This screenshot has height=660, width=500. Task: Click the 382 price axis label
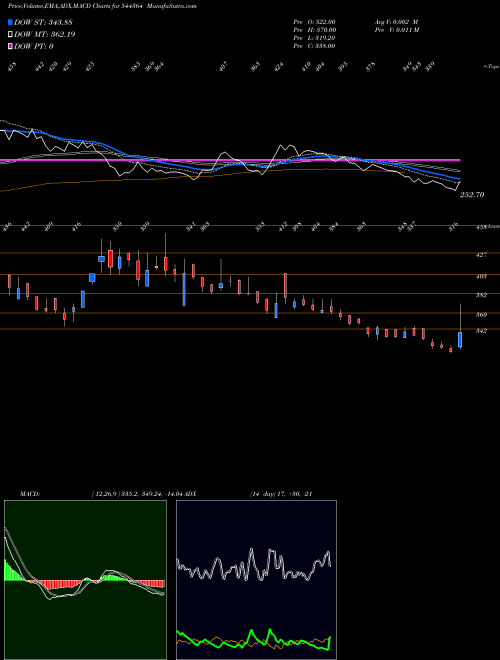click(481, 295)
